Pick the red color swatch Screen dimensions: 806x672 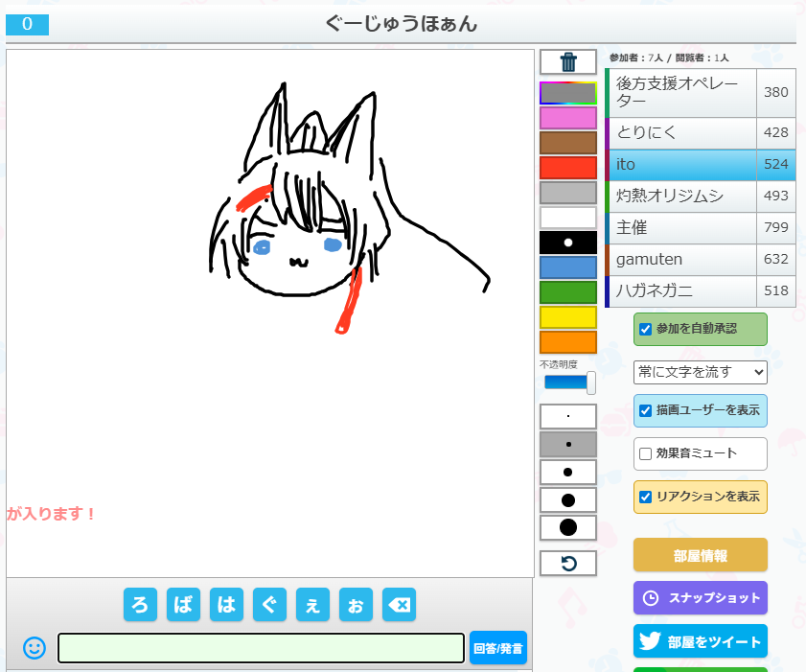coord(568,168)
